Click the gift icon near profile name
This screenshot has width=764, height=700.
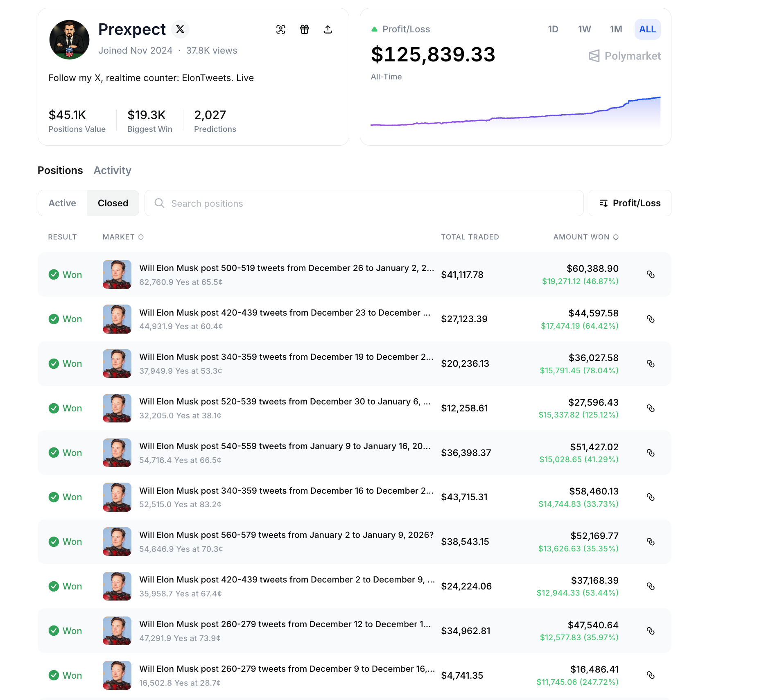click(304, 29)
